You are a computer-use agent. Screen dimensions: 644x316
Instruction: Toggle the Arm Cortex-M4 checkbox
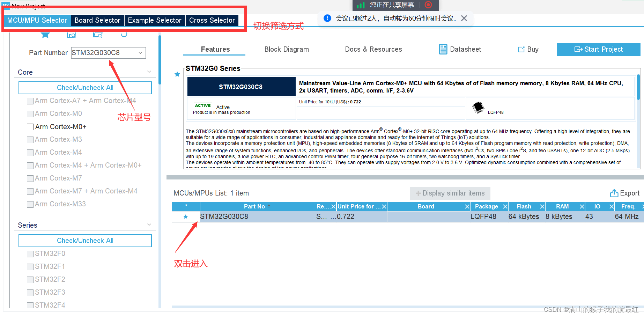[x=30, y=153]
